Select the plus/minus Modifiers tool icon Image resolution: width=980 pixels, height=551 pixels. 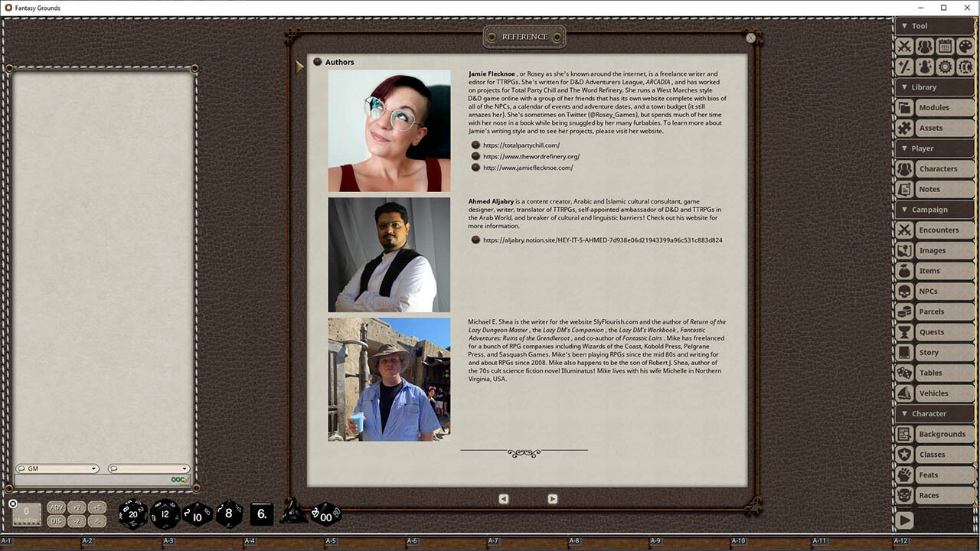[904, 67]
